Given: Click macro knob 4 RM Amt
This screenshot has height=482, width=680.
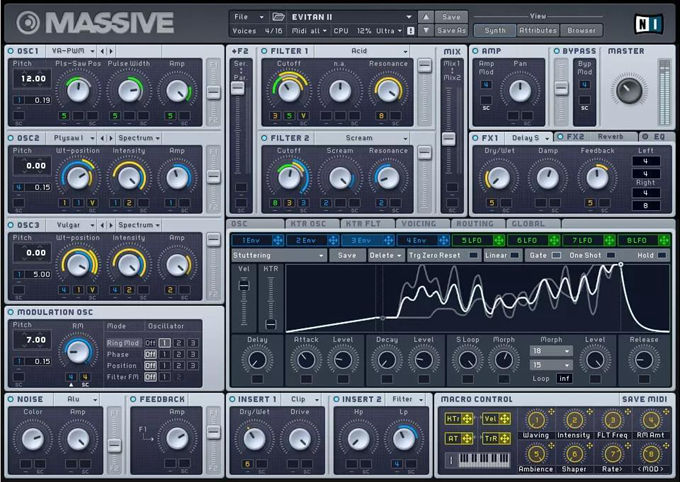Looking at the screenshot, I should coord(651,420).
